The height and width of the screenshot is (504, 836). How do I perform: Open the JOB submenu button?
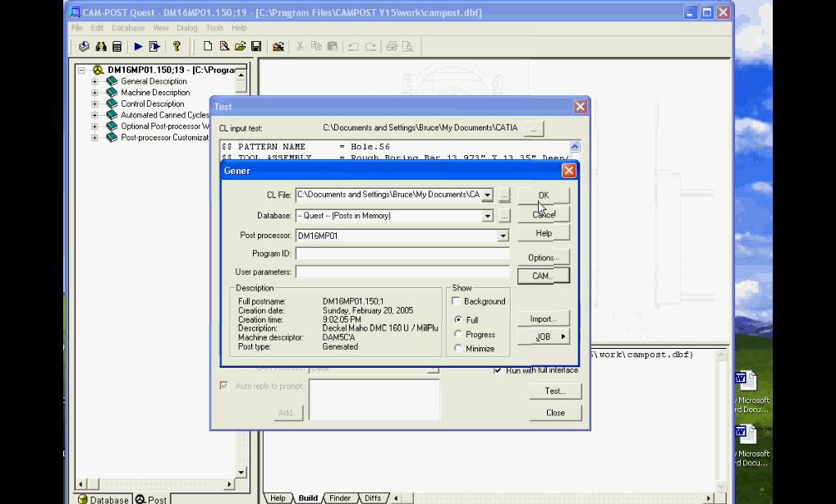coord(544,337)
